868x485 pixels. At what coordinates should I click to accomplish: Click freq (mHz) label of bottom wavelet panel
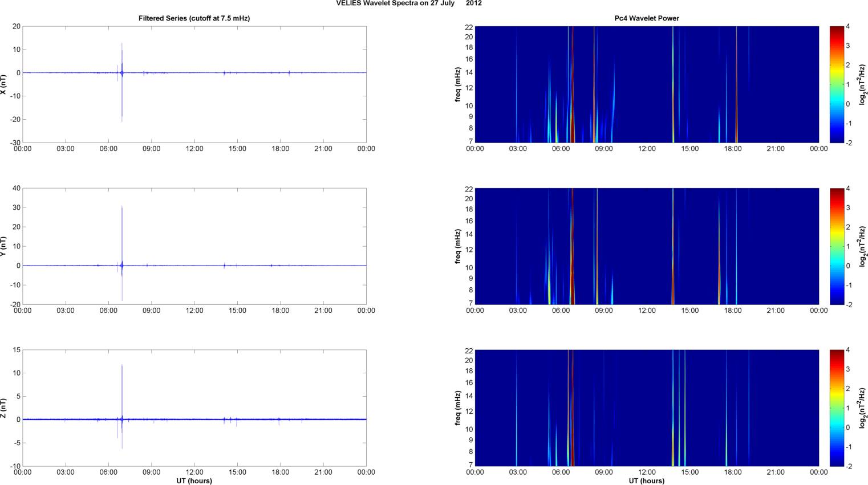coord(458,408)
